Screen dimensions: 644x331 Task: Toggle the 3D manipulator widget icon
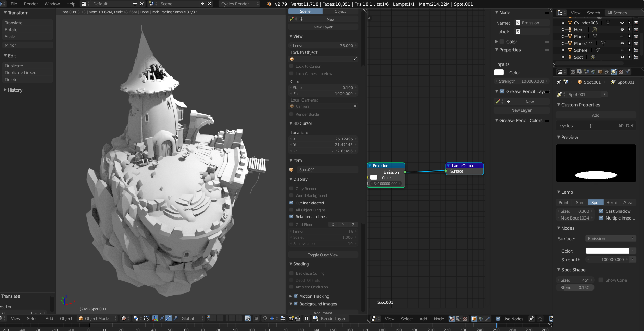[x=155, y=318]
